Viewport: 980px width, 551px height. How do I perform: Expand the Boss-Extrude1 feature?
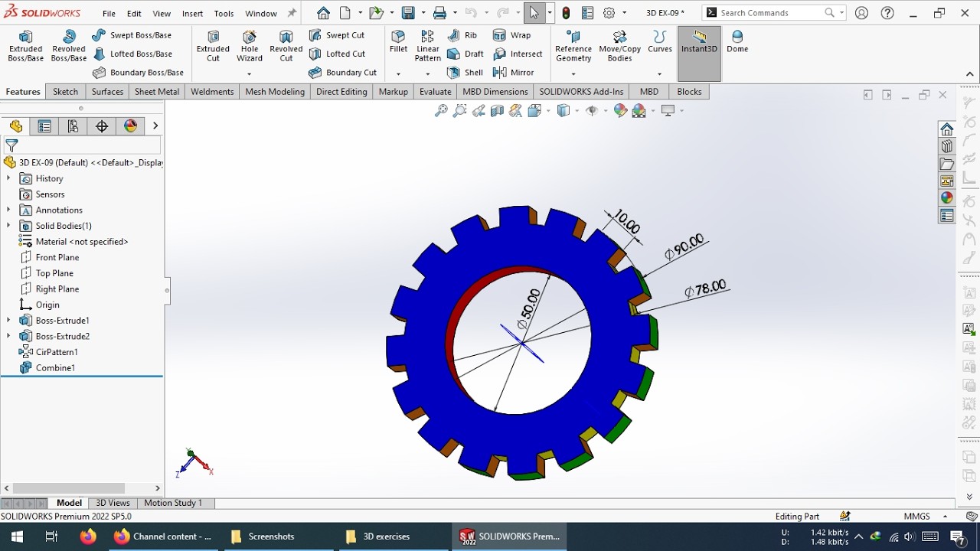8,321
